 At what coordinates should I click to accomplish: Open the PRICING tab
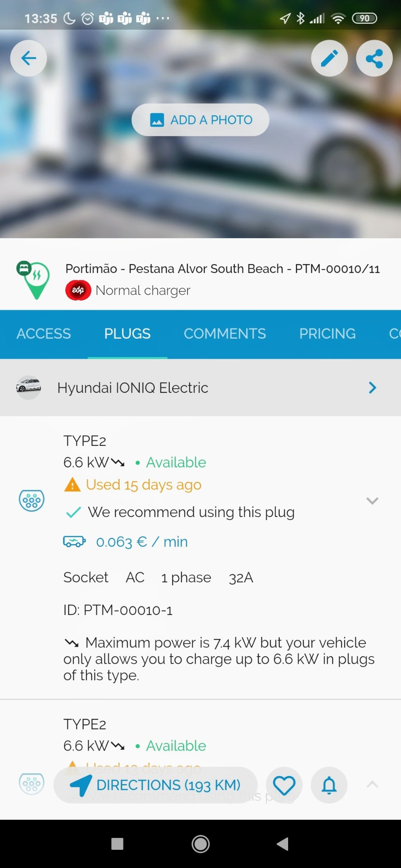pyautogui.click(x=327, y=334)
